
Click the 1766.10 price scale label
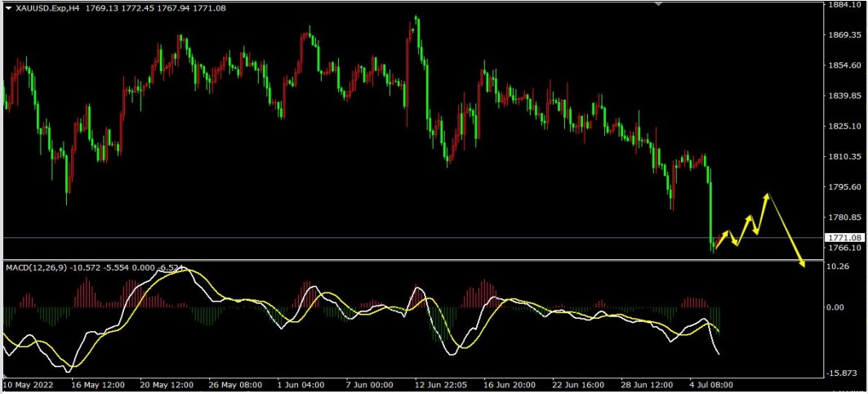[x=846, y=248]
